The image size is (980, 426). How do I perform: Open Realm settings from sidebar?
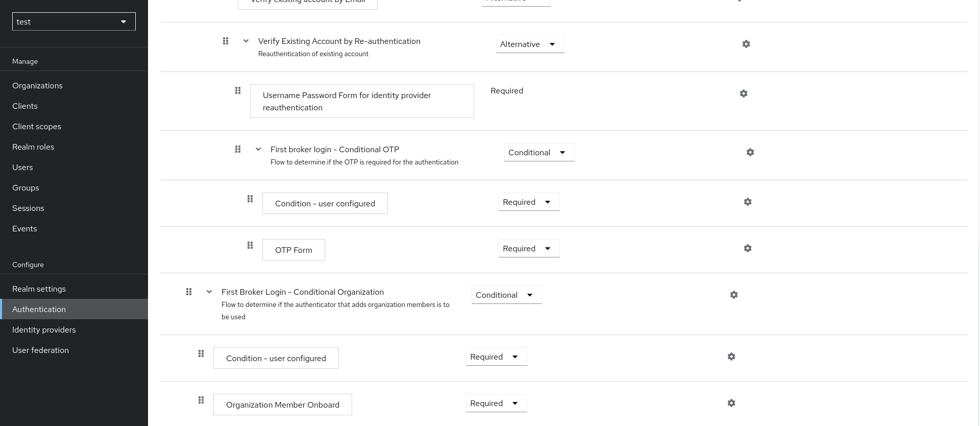(39, 289)
